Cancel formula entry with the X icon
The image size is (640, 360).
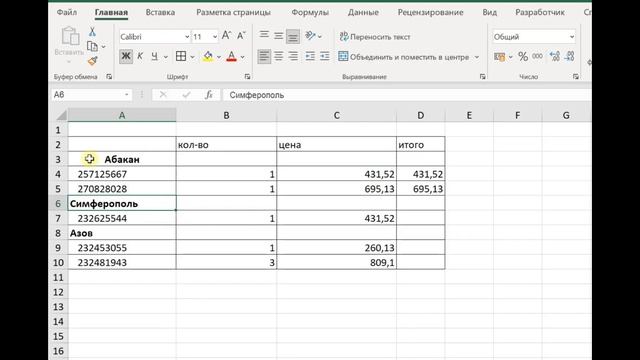pos(163,95)
